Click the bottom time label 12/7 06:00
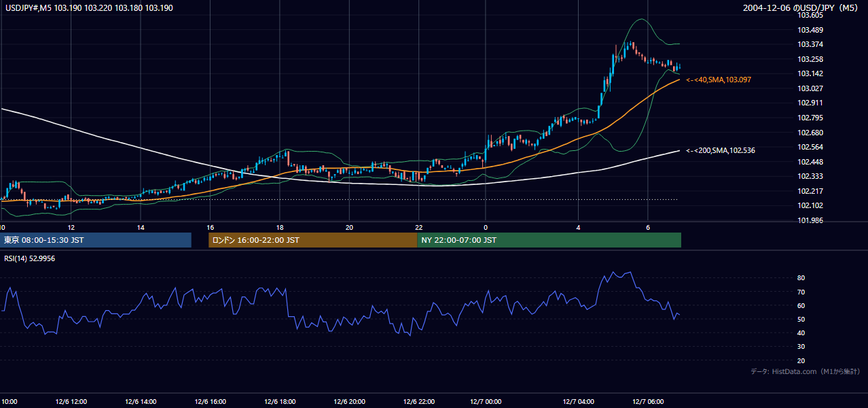Image resolution: width=868 pixels, height=408 pixels. pos(648,402)
